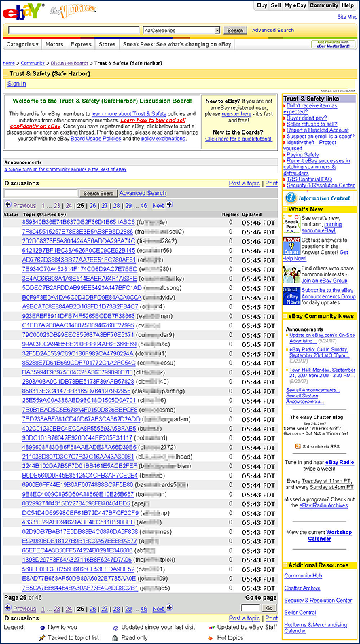Open the All Categories dropdown
360x644 pixels.
tap(182, 31)
